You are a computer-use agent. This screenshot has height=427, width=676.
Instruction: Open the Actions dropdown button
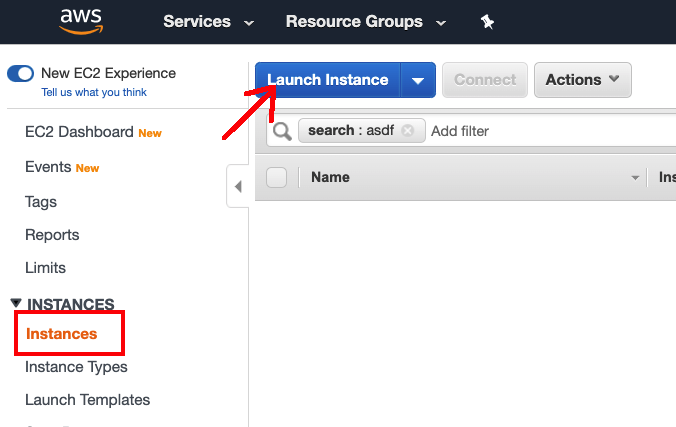(582, 80)
